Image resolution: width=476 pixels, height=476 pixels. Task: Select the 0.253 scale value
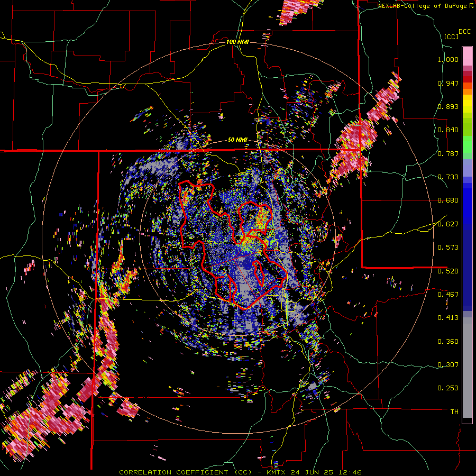pos(448,388)
